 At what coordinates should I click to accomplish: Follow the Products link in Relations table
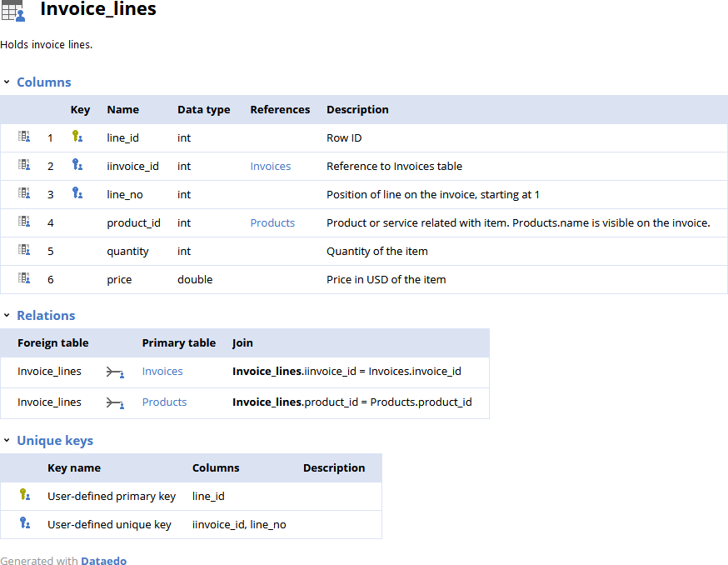pyautogui.click(x=164, y=402)
